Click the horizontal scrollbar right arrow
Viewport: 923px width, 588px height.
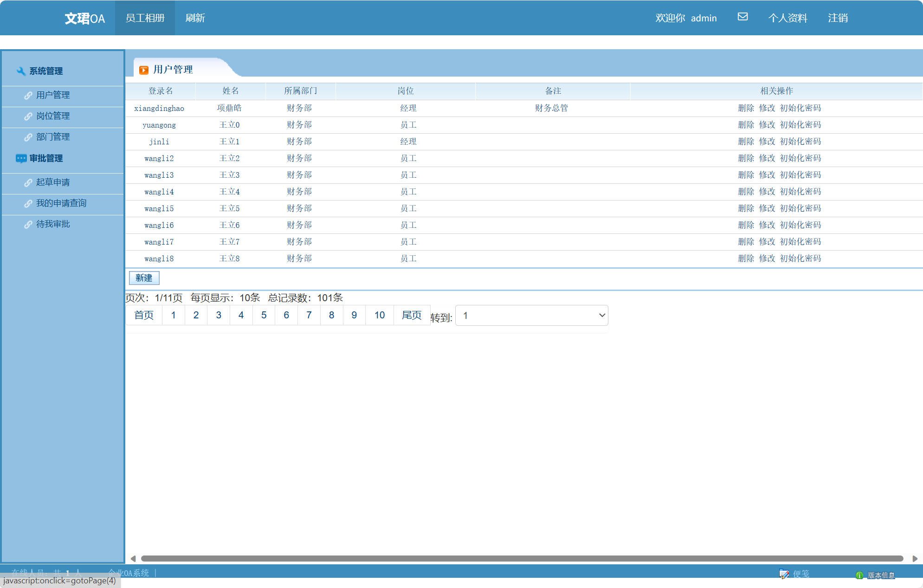pyautogui.click(x=915, y=558)
